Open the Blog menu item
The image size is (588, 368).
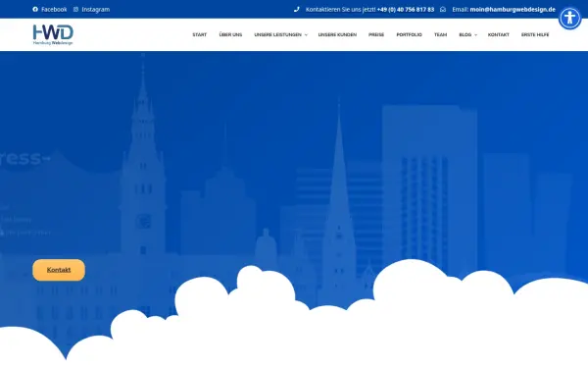click(x=465, y=34)
